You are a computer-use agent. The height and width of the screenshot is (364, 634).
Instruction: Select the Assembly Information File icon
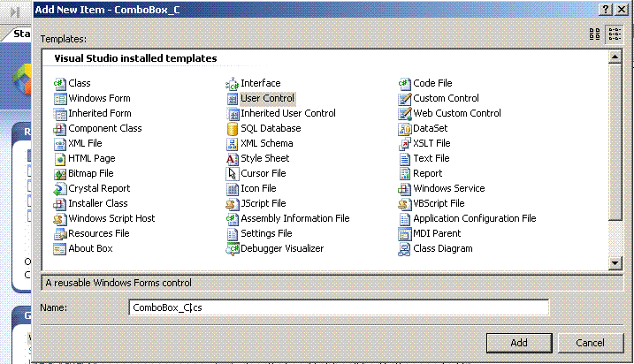tap(232, 218)
